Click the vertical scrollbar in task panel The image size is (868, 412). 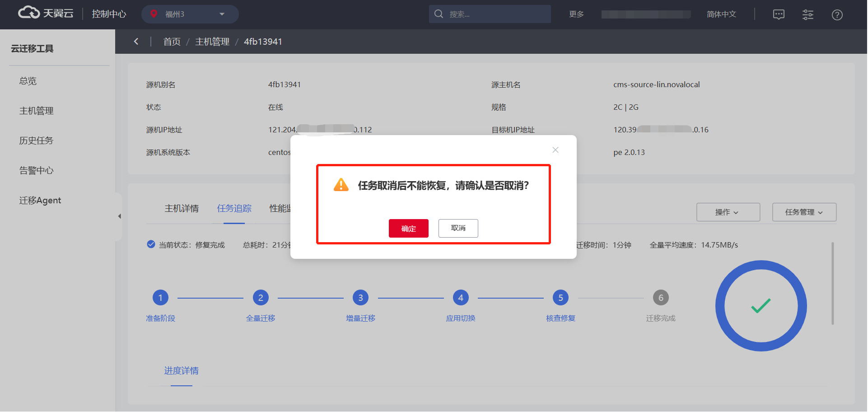pyautogui.click(x=832, y=283)
